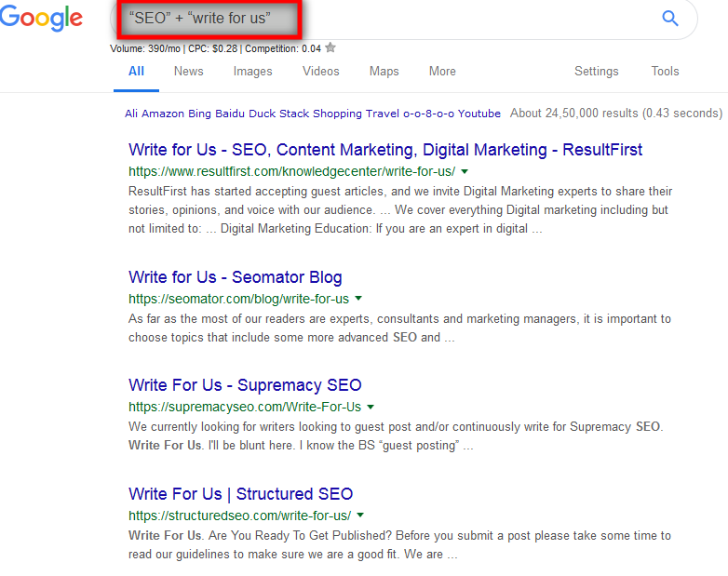The image size is (728, 576).
Task: Click the structuredseo.com green URL
Action: [239, 516]
